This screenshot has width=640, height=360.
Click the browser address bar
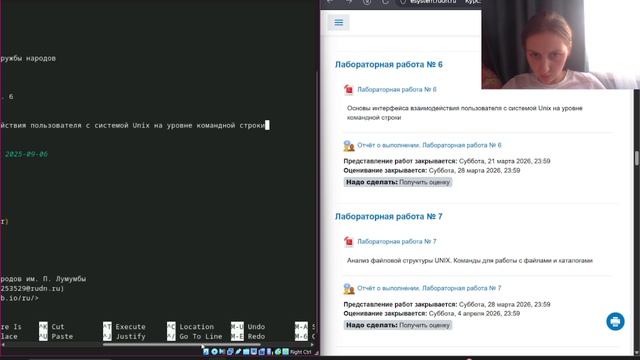pyautogui.click(x=439, y=2)
